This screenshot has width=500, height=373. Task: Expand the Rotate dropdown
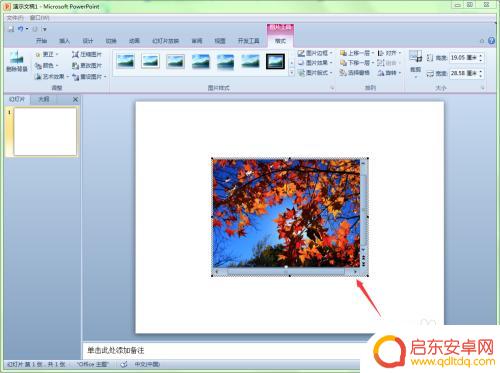389,72
